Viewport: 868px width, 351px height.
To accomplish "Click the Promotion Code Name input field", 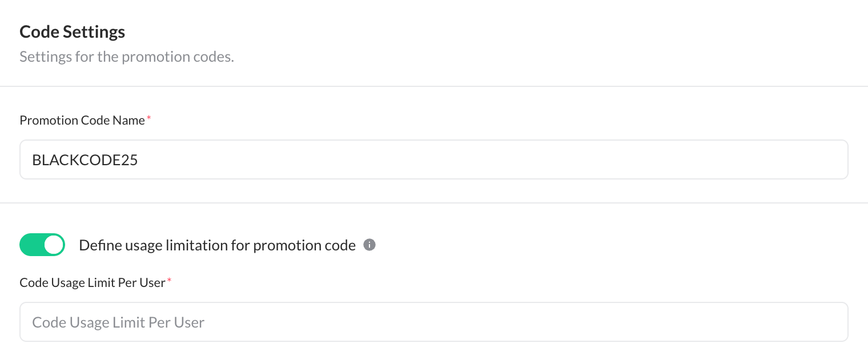I will pos(433,160).
